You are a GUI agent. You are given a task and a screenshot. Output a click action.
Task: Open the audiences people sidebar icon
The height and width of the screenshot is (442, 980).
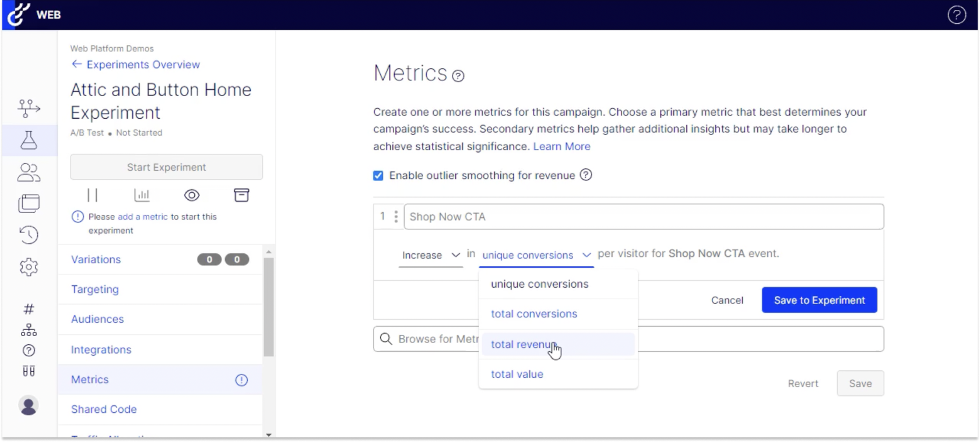29,172
